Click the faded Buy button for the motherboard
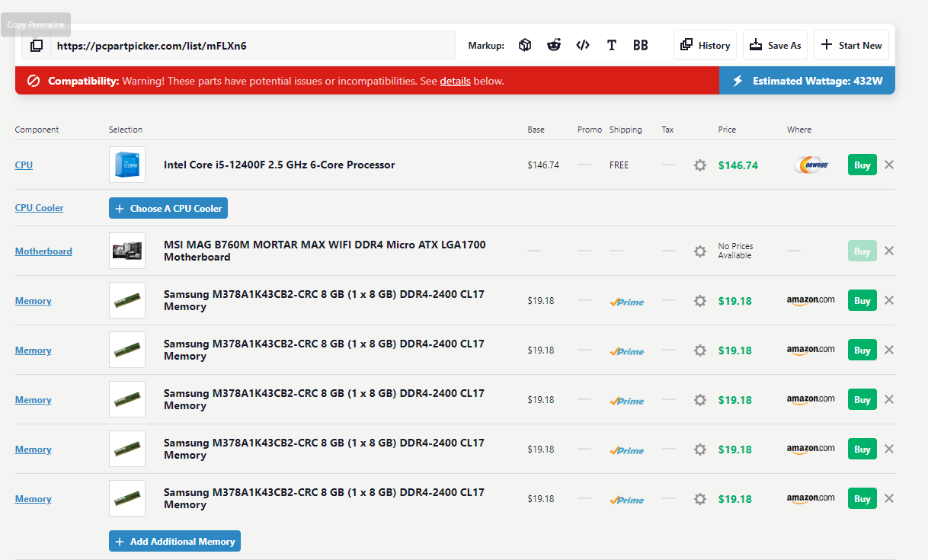 coord(862,251)
